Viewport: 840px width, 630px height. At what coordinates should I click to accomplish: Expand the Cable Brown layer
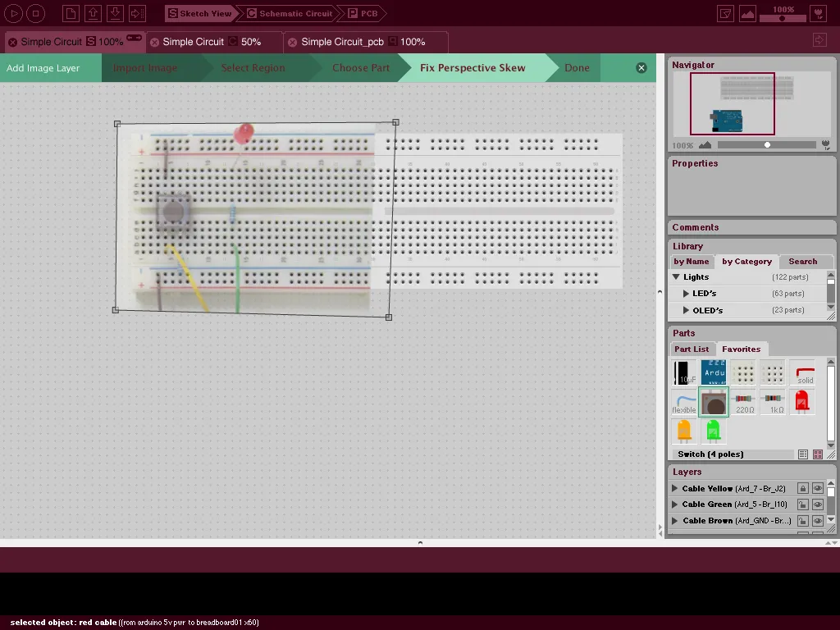pyautogui.click(x=675, y=521)
